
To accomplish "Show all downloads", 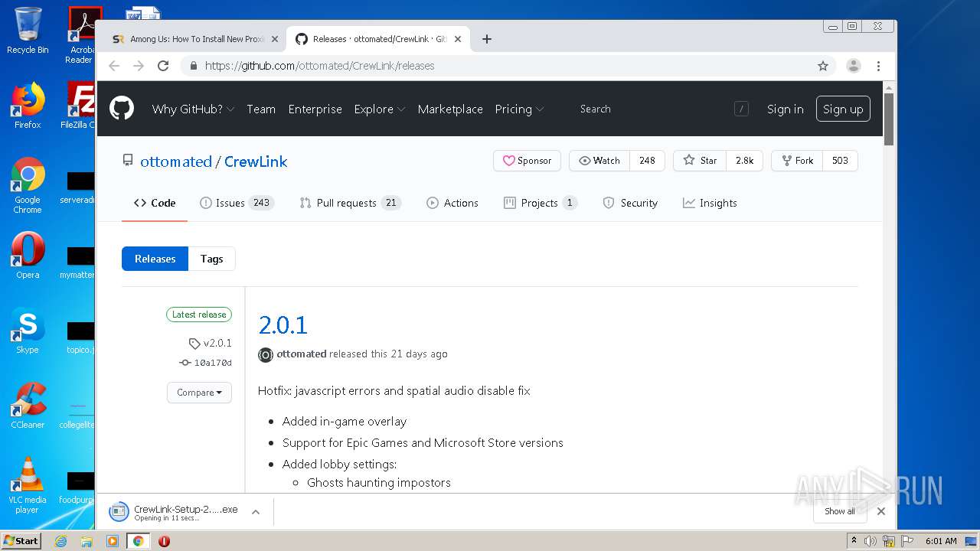I will point(840,511).
